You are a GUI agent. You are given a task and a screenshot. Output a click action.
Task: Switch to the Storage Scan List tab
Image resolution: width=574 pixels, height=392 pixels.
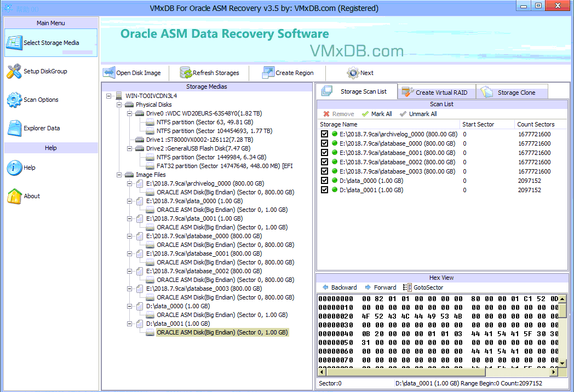(357, 91)
